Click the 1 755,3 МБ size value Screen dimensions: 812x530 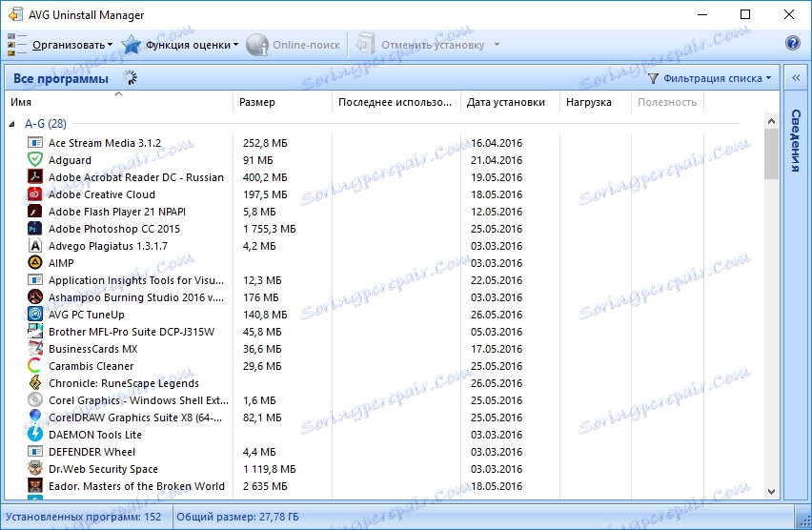pyautogui.click(x=270, y=229)
